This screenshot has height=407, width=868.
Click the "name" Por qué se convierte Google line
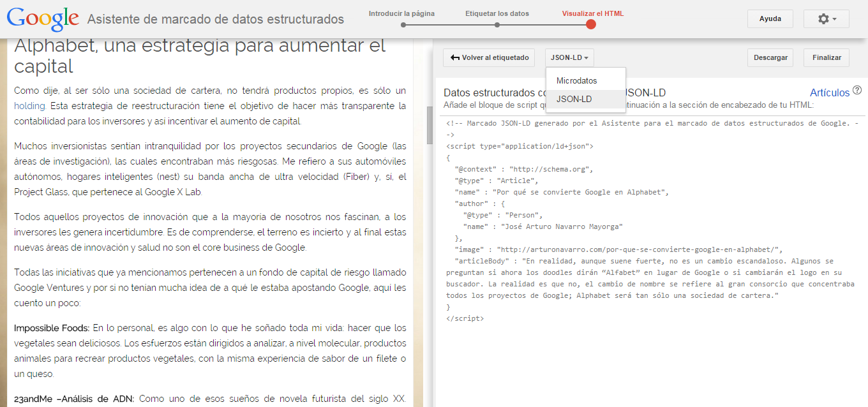click(562, 192)
